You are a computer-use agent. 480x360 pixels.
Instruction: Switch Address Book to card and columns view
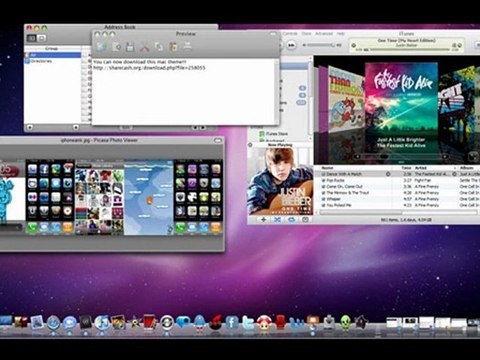32,38
